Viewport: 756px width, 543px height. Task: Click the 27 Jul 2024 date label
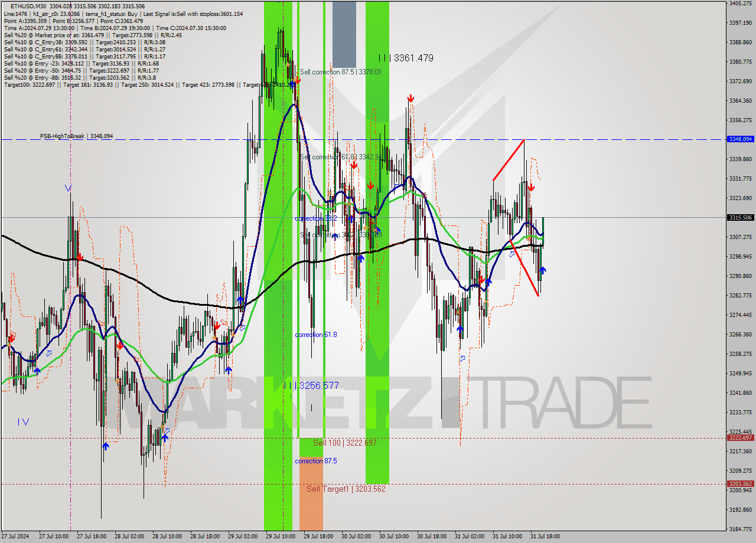coord(14,537)
